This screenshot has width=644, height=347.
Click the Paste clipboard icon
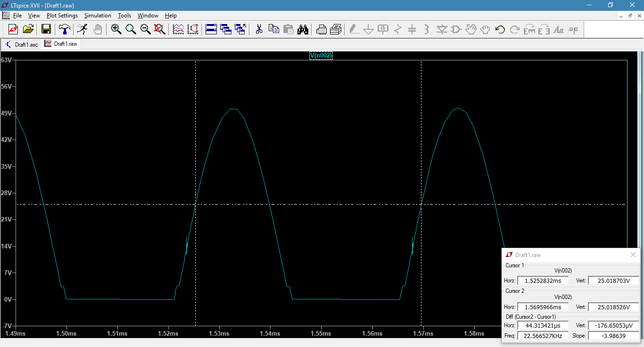click(x=288, y=29)
